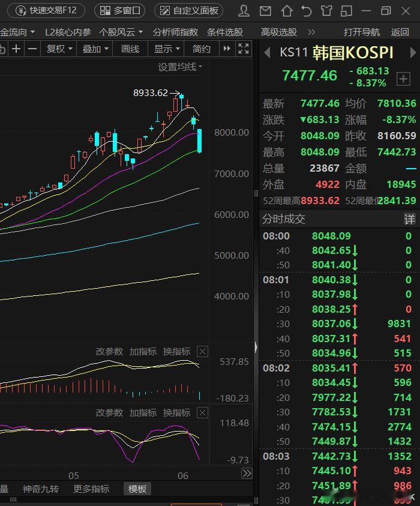
Task: Click the timeline double-chevron icon
Action: pyautogui.click(x=247, y=474)
